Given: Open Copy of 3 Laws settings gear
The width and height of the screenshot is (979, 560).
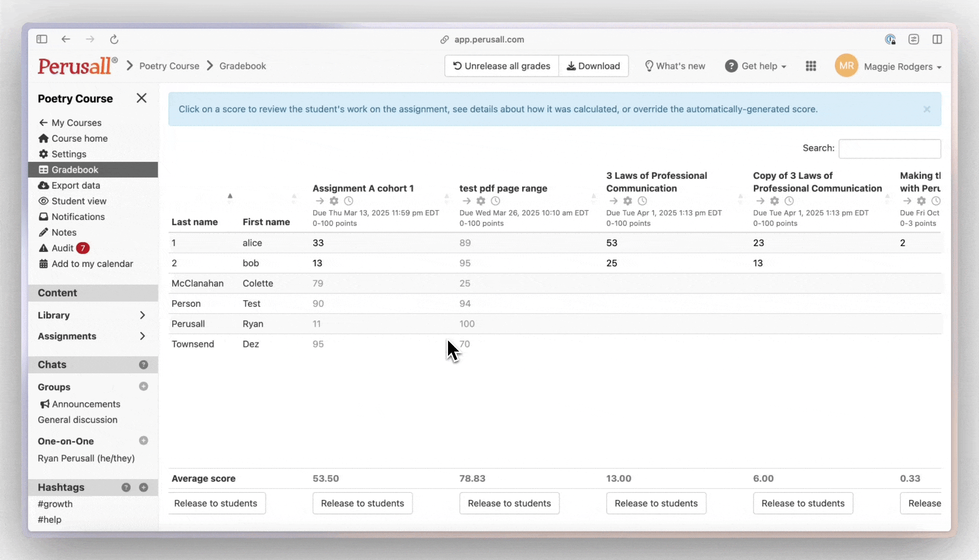Looking at the screenshot, I should pyautogui.click(x=774, y=201).
